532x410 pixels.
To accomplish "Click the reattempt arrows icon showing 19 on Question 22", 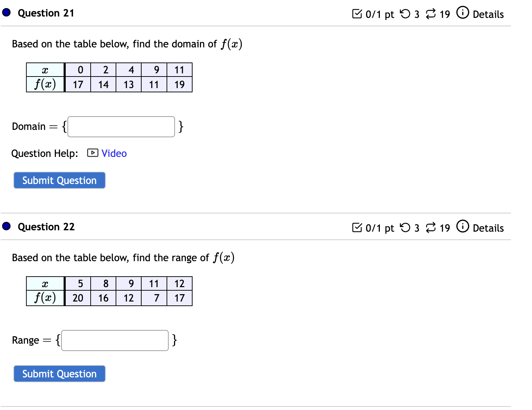I will pos(431,227).
